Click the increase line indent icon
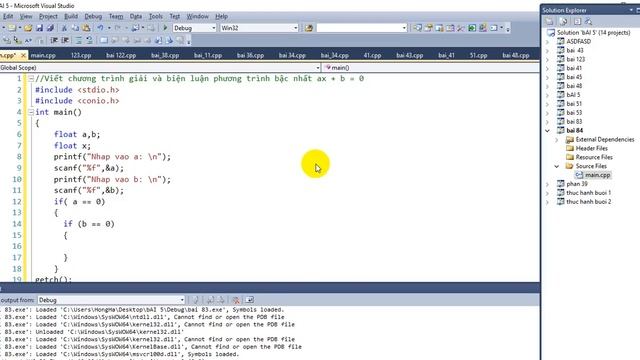The width and height of the screenshot is (640, 360). pos(65,40)
